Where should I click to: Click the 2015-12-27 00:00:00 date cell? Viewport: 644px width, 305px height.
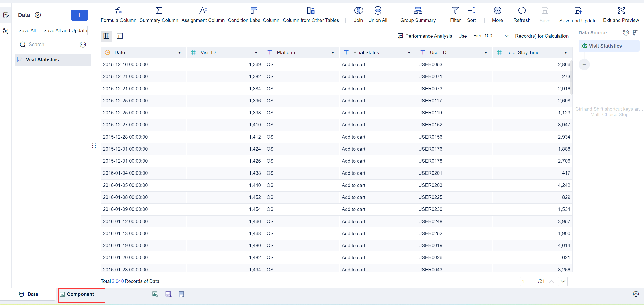pos(144,125)
